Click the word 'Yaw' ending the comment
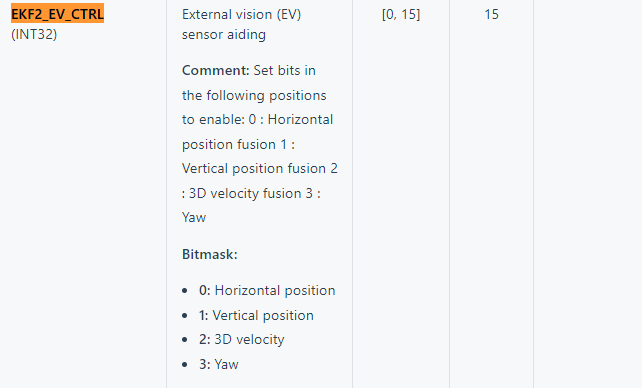Screen dimensions: 642x388 pos(194,217)
